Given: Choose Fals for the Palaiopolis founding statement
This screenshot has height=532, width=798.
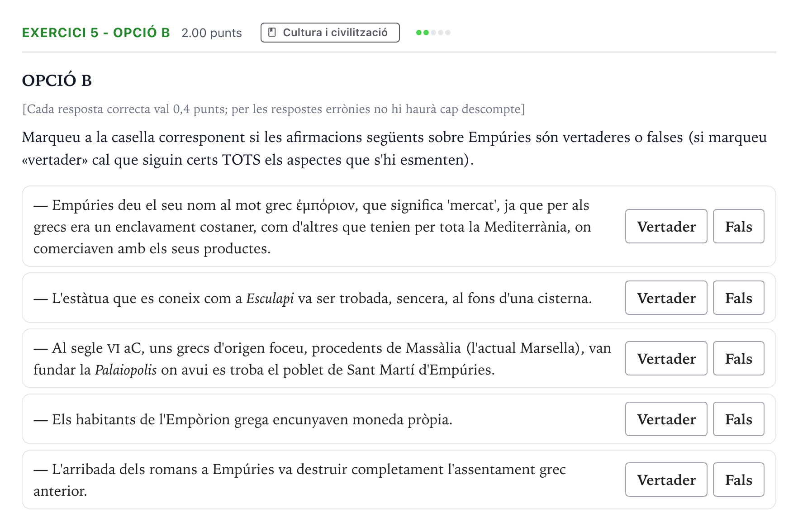Looking at the screenshot, I should tap(738, 358).
